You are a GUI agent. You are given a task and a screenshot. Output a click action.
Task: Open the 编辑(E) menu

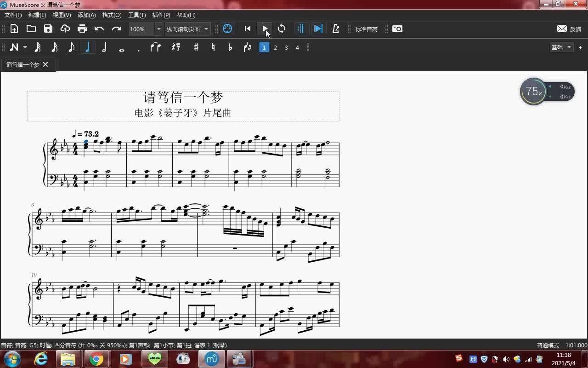pyautogui.click(x=37, y=15)
